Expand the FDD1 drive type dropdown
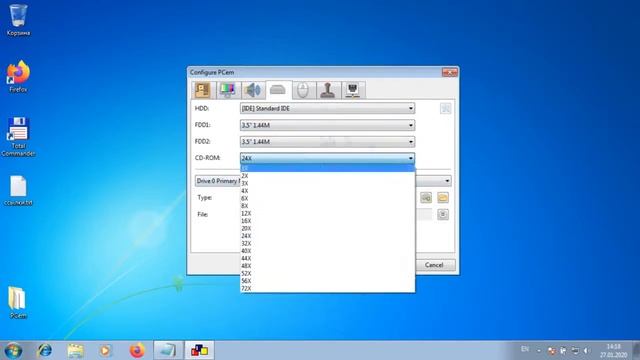 tap(327, 125)
